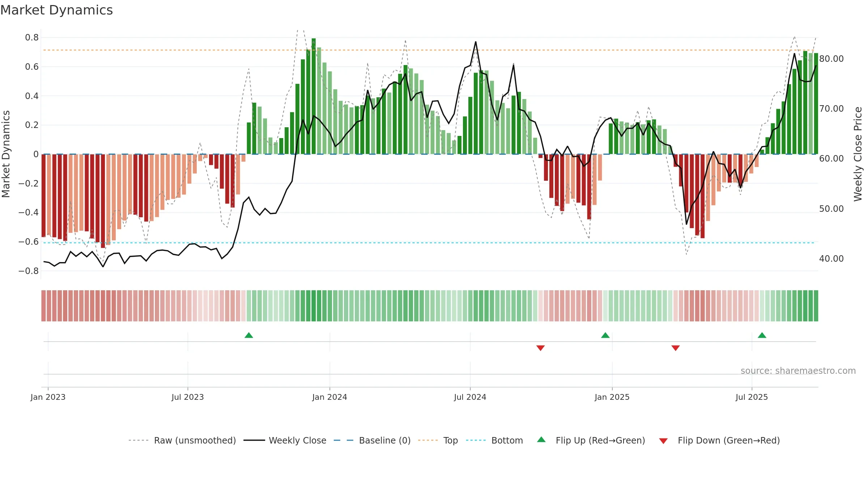Click the −0.6 left axis tick label
868x488 pixels.
(x=29, y=241)
